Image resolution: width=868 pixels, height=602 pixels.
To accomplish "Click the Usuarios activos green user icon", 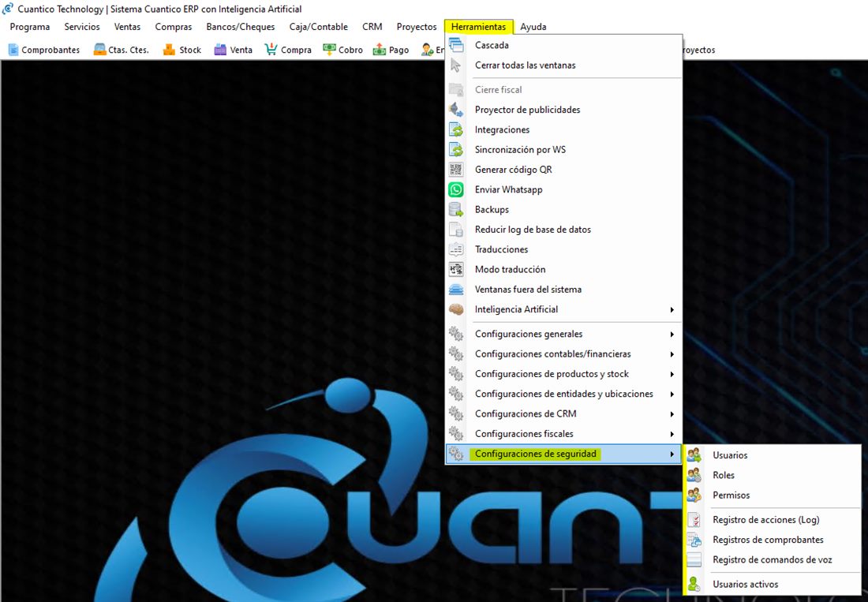I will coord(694,584).
